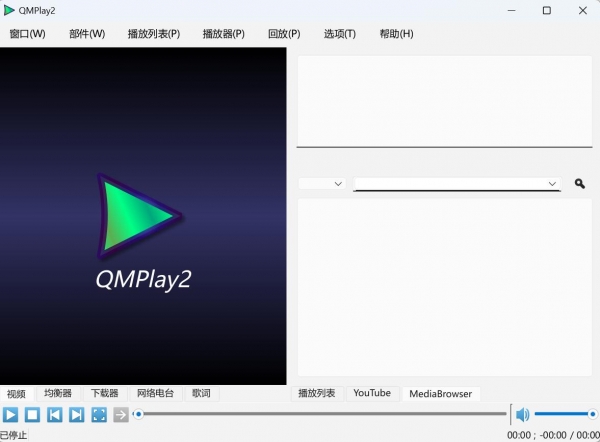Open the 帮助(H) menu

tap(396, 34)
